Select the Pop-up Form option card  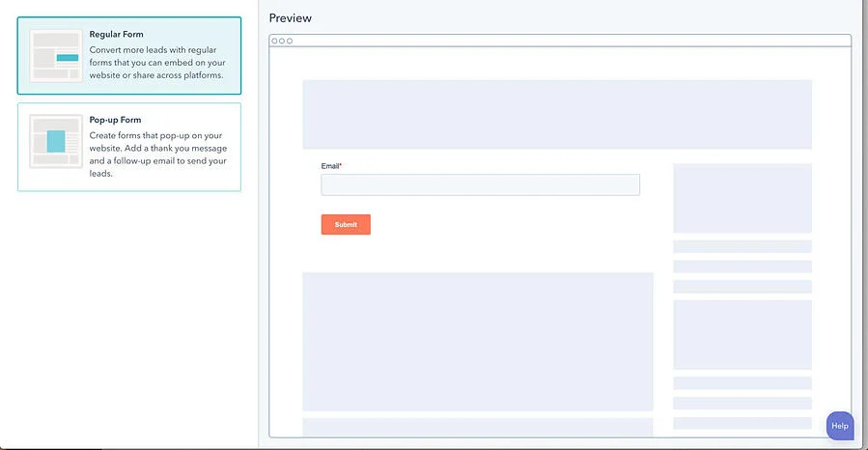129,147
